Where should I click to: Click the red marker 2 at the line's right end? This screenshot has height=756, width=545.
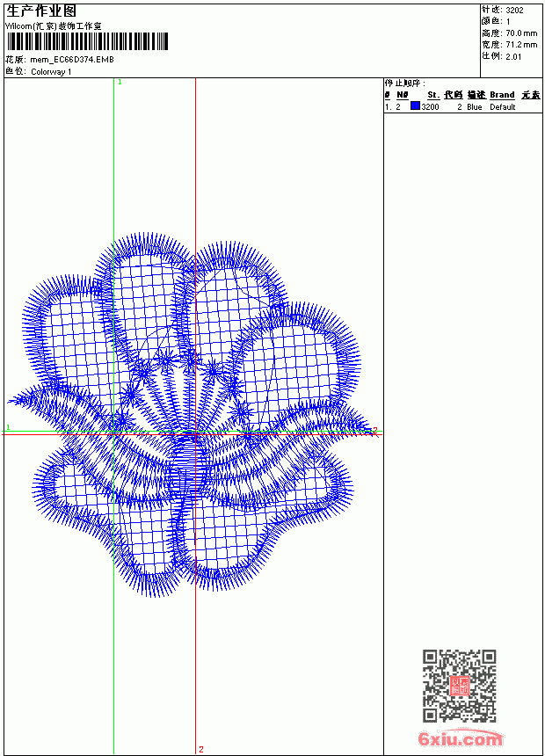point(375,430)
